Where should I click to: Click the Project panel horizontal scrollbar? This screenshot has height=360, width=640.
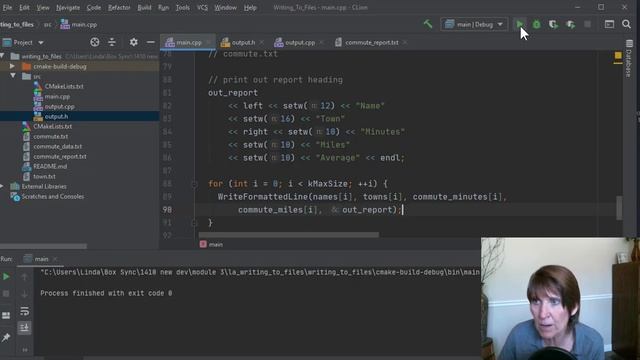click(43, 246)
